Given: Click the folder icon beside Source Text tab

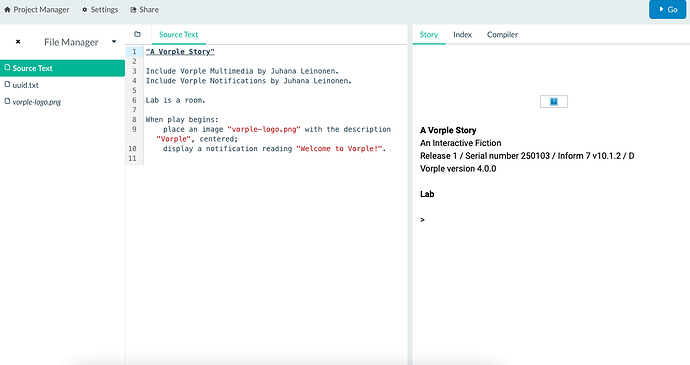Looking at the screenshot, I should point(137,34).
